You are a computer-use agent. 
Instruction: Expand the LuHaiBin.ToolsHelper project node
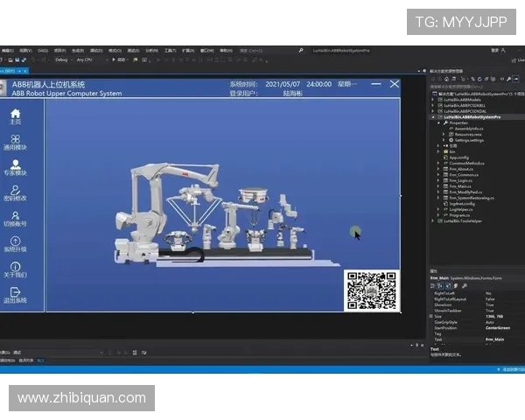click(432, 221)
